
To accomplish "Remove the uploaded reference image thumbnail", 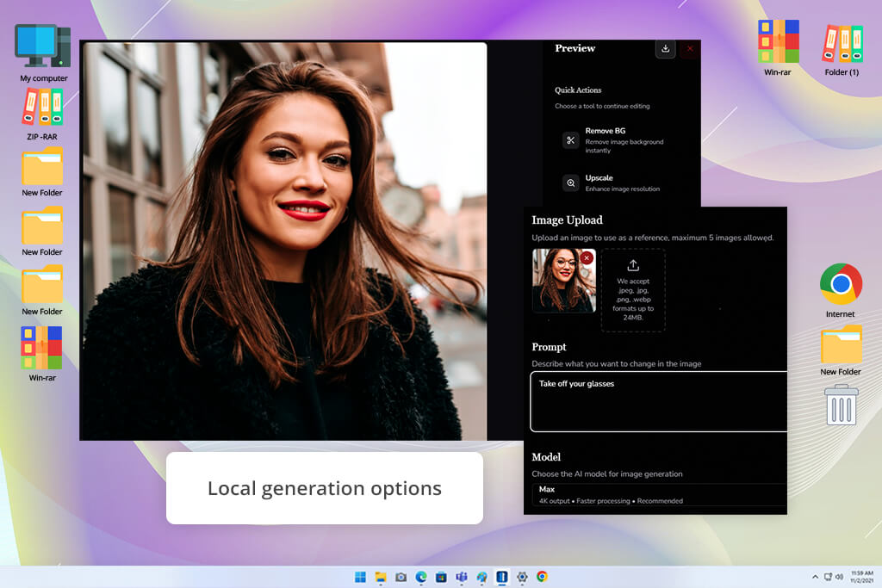I will pos(587,257).
